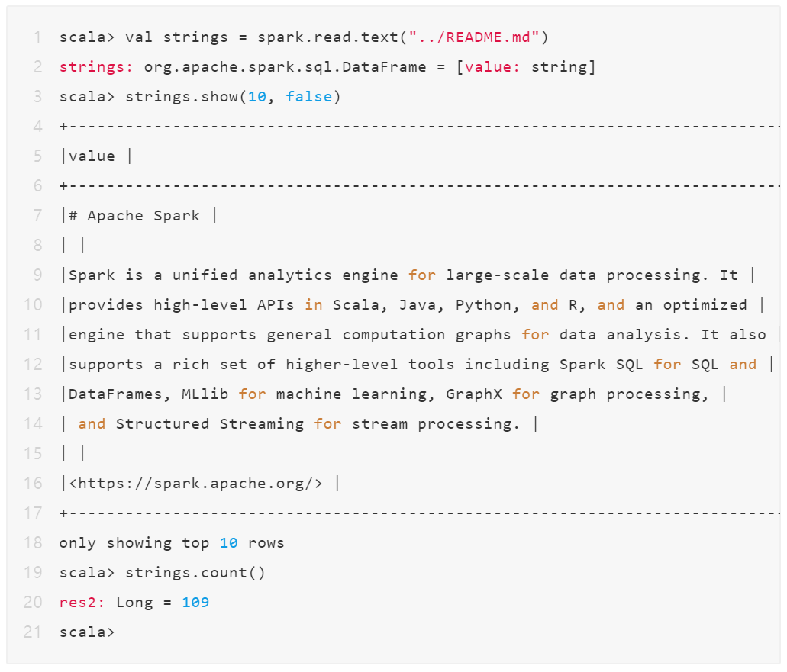This screenshot has width=787, height=672.
Task: Click the "value" column header text
Action: tap(92, 156)
